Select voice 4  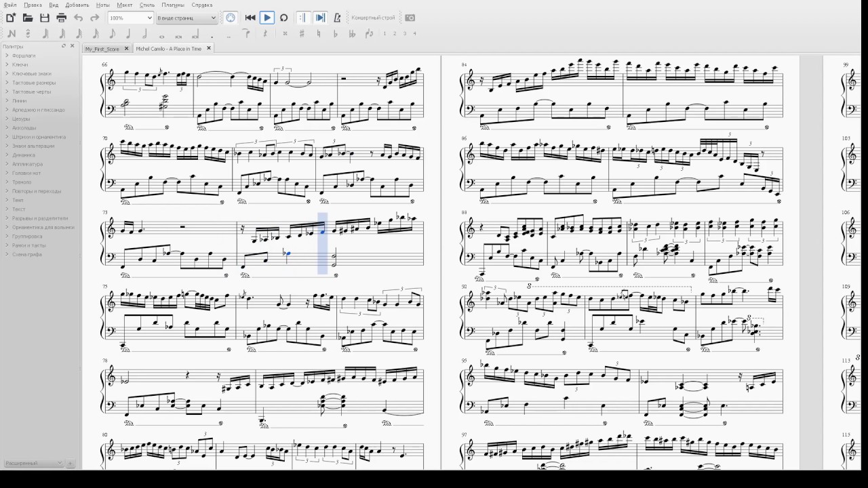coord(415,33)
